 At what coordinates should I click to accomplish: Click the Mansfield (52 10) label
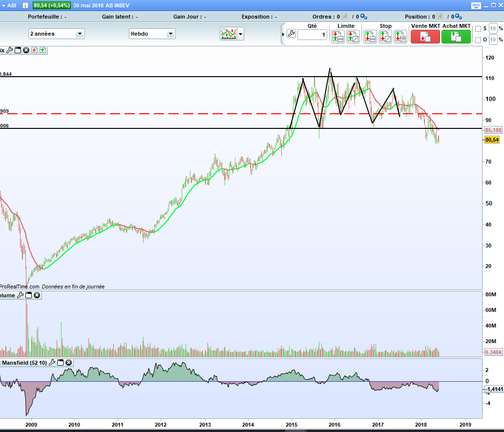24,363
